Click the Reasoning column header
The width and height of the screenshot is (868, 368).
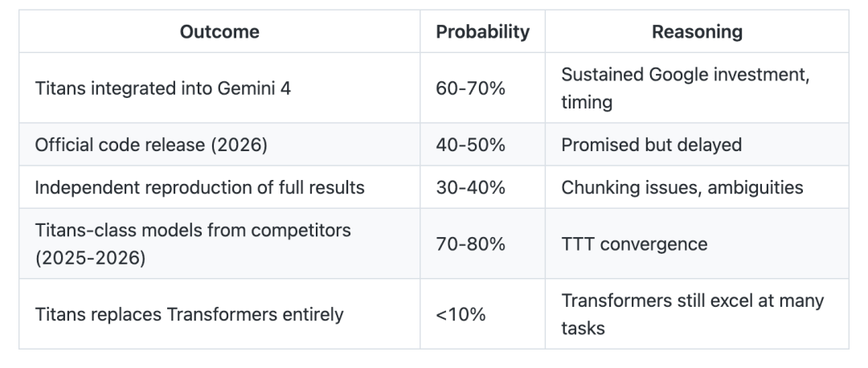697,32
